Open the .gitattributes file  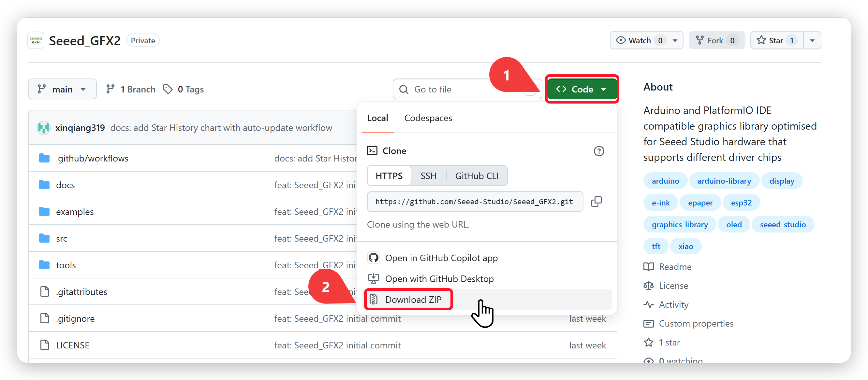coord(81,292)
